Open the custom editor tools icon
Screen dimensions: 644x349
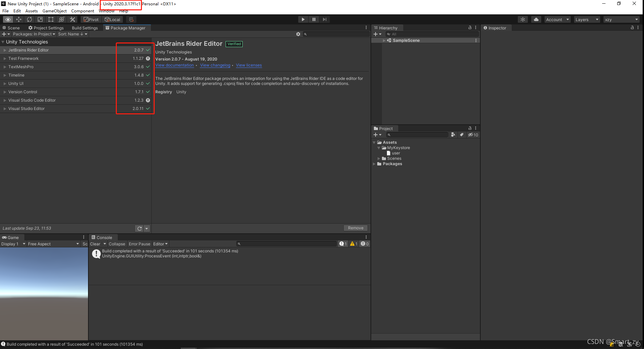72,19
